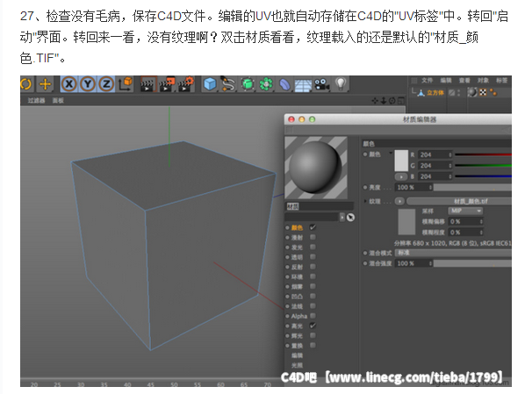
Task: Open Object Manager 查看 menu
Action: click(x=464, y=81)
